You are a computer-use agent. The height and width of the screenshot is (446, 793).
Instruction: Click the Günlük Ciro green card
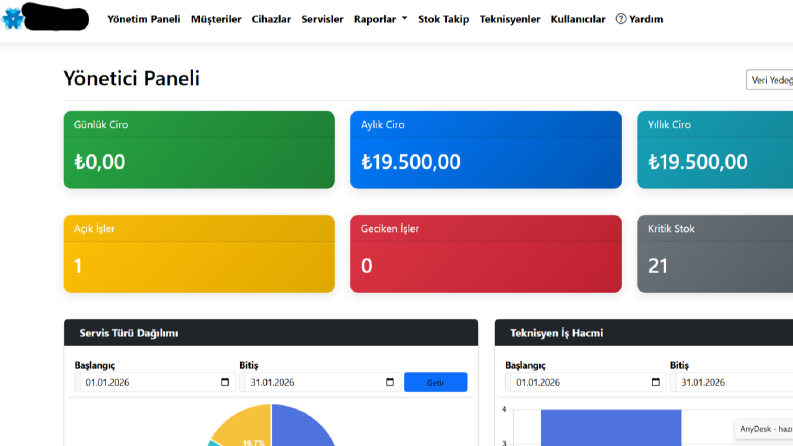pos(199,150)
